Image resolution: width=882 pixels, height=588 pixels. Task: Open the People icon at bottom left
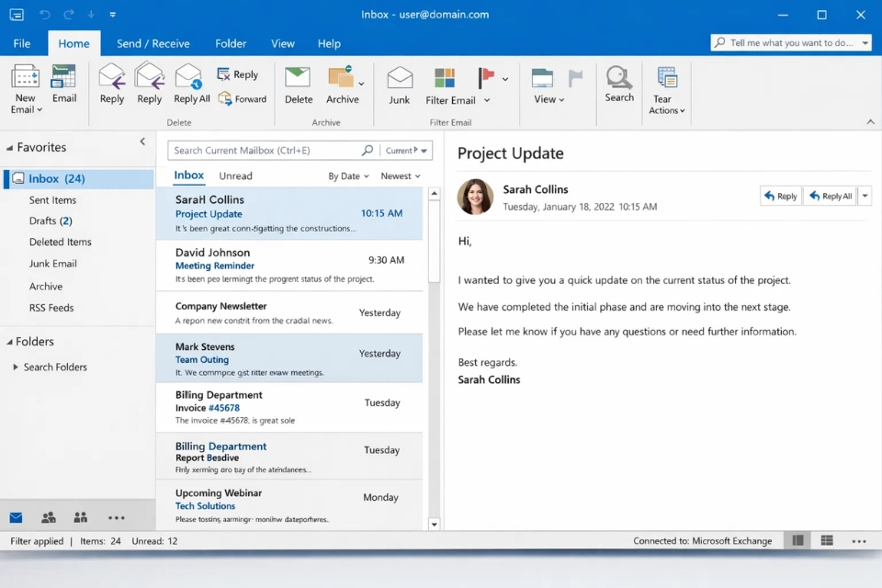(49, 517)
